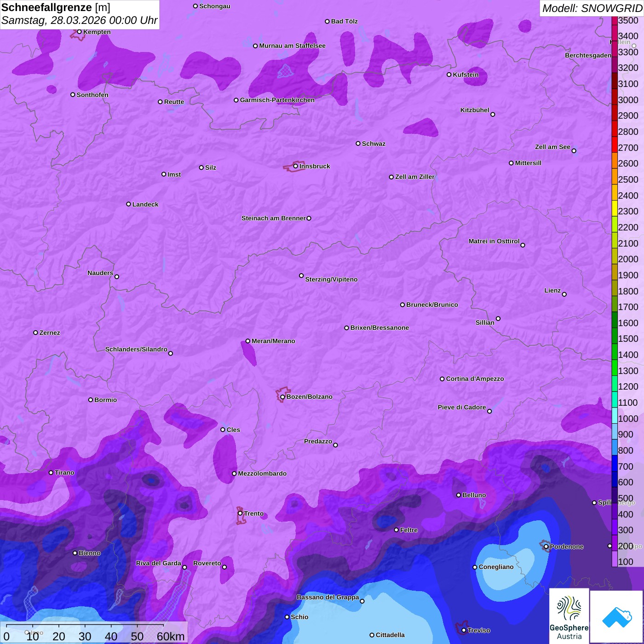This screenshot has height=644, width=644.
Task: Select the red 2800 legend swatch
Action: tap(615, 129)
